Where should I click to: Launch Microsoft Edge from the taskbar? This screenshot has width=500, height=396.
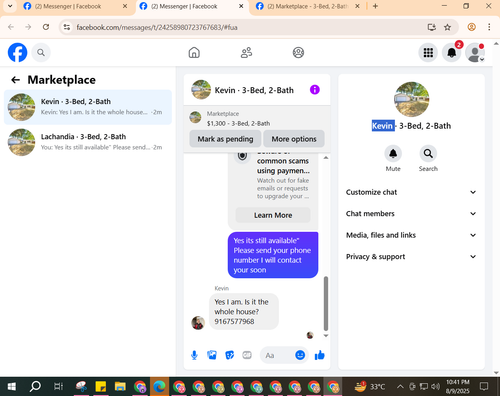(x=159, y=386)
